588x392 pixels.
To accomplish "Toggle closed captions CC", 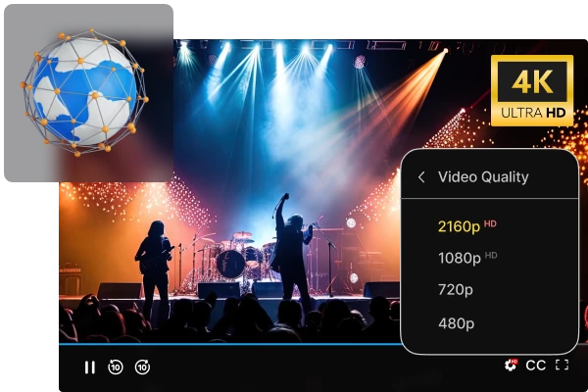I will [x=535, y=366].
